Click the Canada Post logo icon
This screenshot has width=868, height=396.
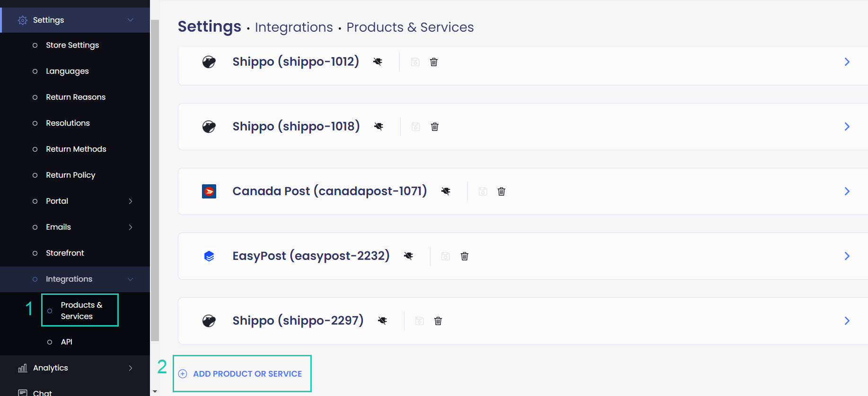[x=209, y=191]
